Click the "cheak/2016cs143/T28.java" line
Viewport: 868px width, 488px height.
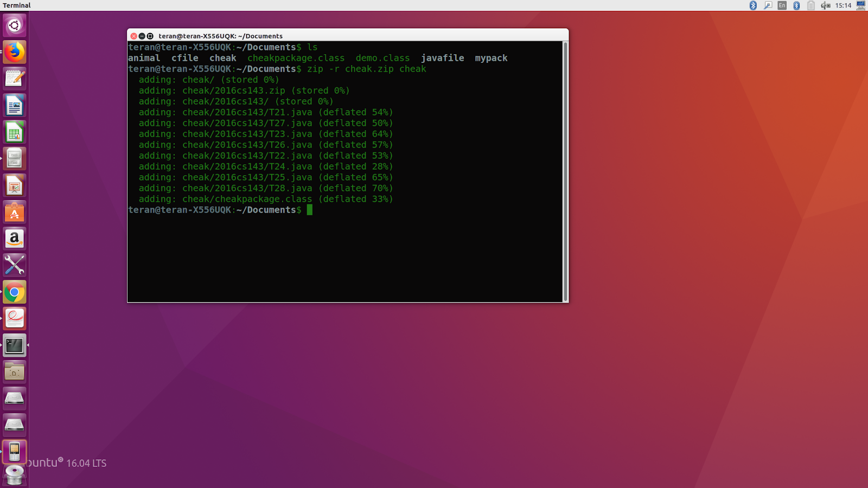(266, 188)
